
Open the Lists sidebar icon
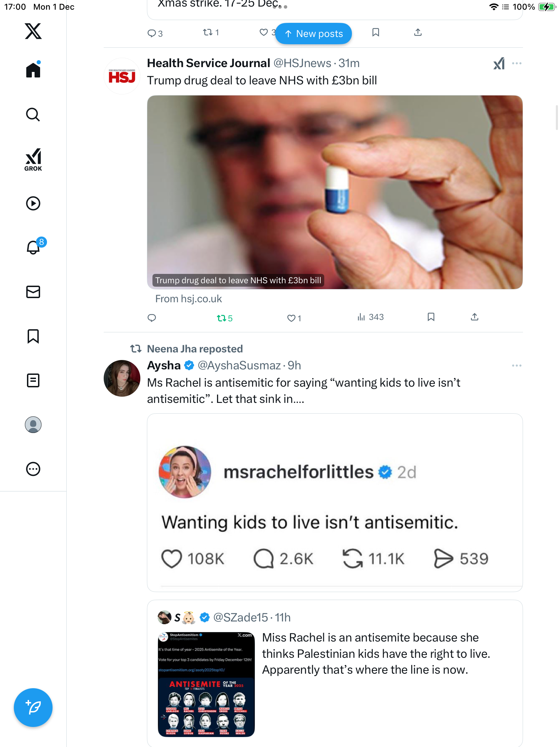33,380
